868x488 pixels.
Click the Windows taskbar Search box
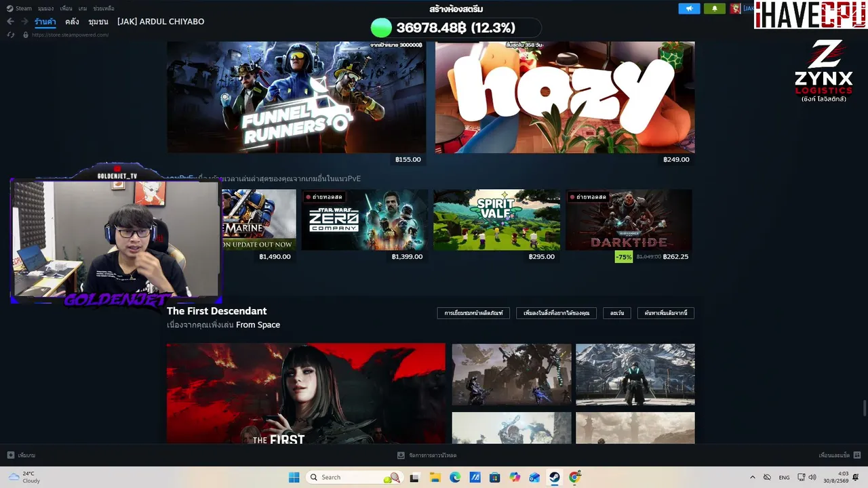(353, 477)
